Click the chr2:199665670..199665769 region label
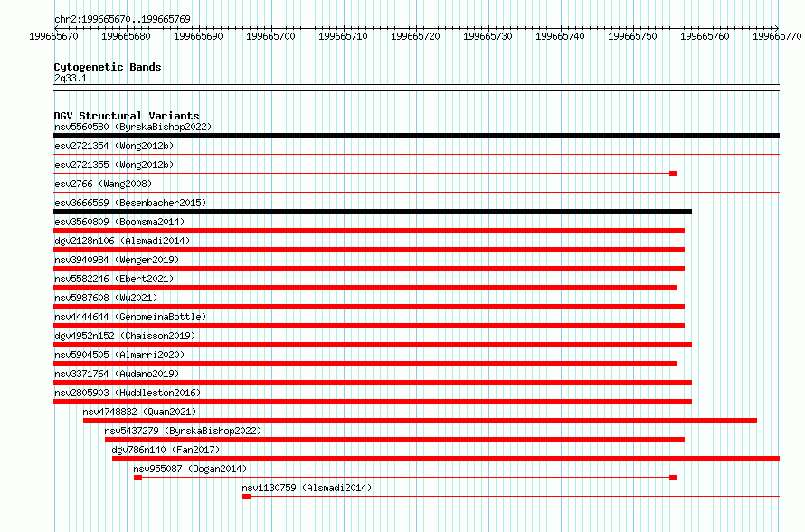Screen dimensions: 805x532 122,19
